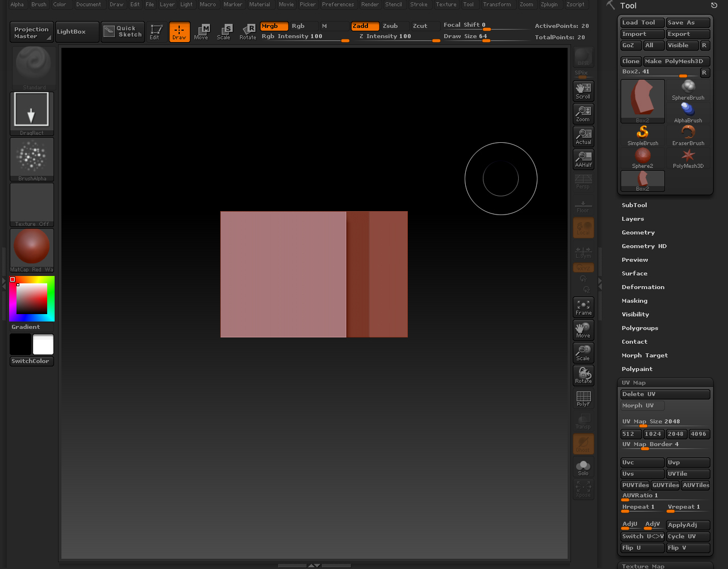Click the Make PolyMesh3D button
This screenshot has height=569, width=728.
676,61
